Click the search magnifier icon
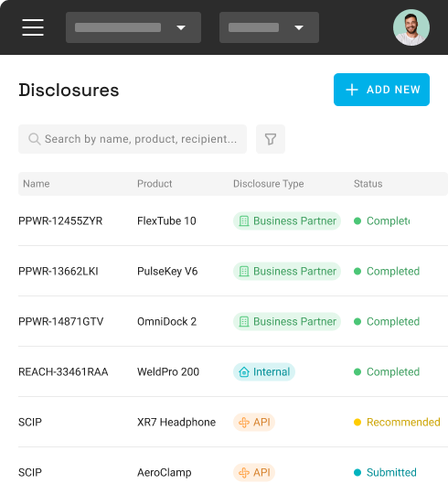Screen dimensions: 448x494 click(x=35, y=139)
